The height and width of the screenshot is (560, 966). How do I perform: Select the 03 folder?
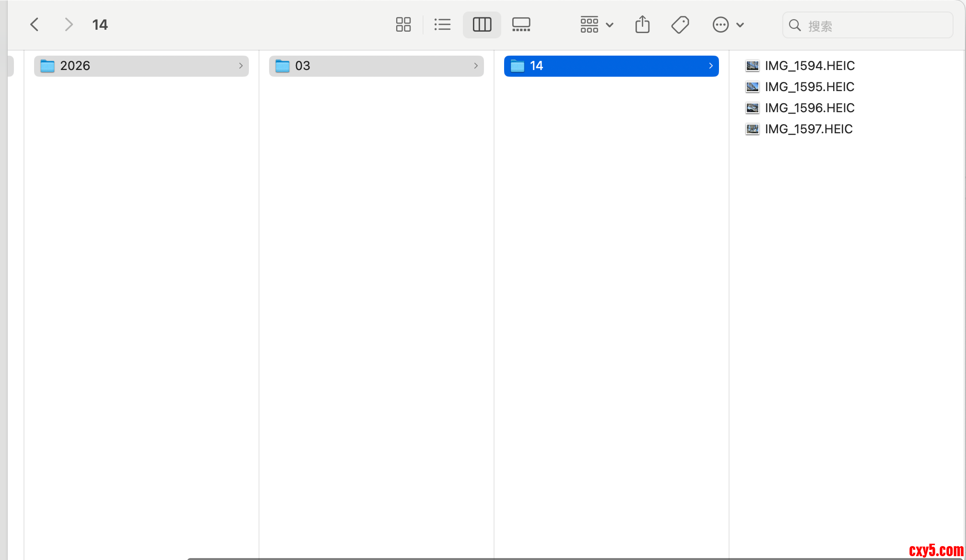coord(303,66)
